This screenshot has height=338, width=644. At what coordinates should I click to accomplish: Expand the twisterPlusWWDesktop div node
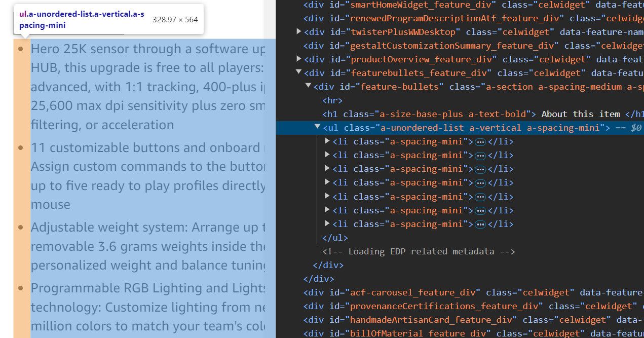[299, 32]
